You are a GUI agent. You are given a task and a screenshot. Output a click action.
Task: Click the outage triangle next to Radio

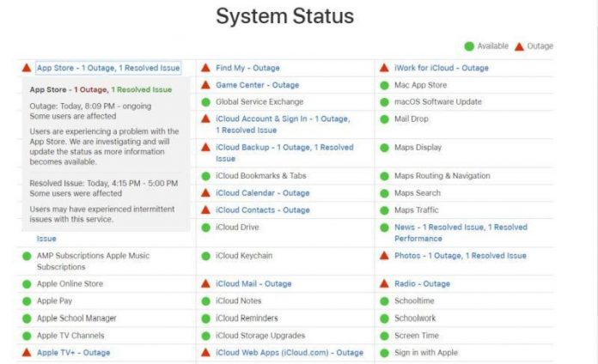tap(384, 283)
